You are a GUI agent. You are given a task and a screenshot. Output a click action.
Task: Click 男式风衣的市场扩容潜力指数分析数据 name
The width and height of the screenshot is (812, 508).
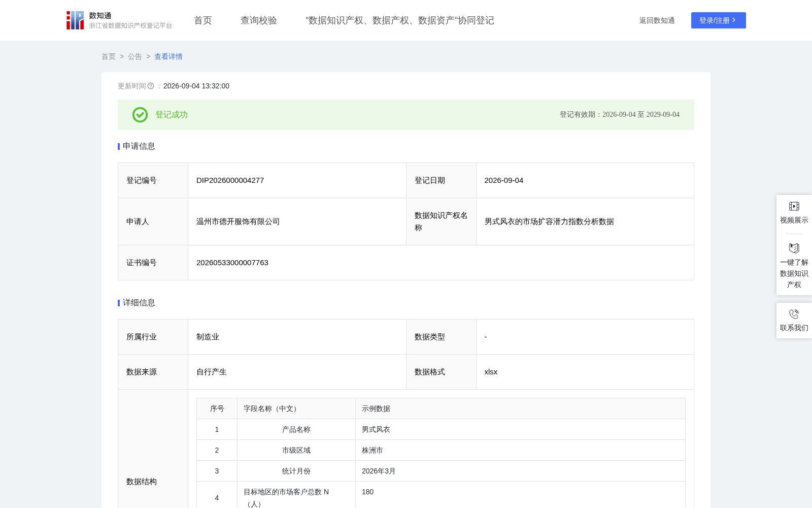[x=549, y=221]
